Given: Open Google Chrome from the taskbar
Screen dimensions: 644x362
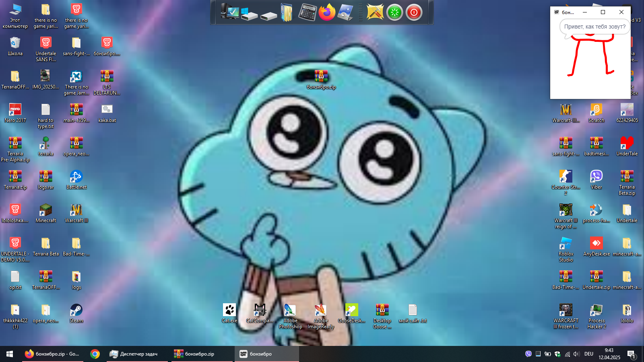Looking at the screenshot, I should tap(95, 354).
